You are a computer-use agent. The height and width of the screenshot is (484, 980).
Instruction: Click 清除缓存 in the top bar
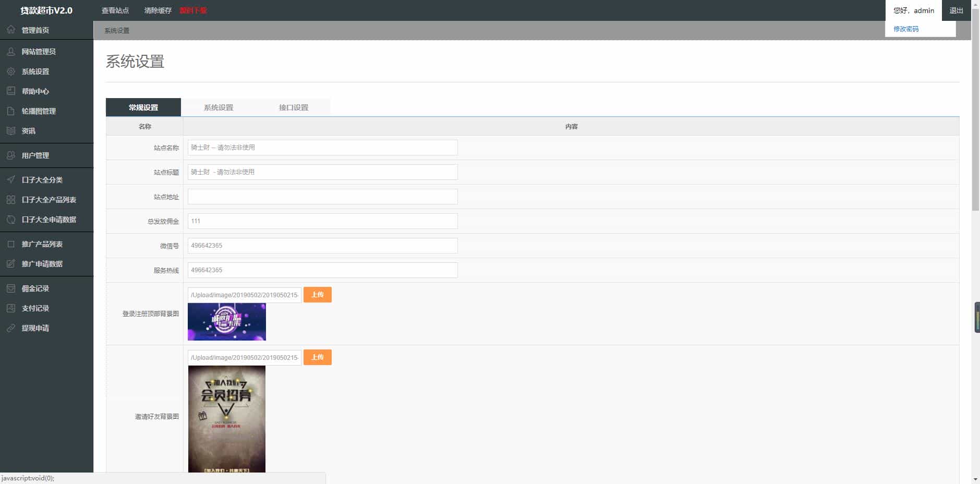pyautogui.click(x=158, y=10)
